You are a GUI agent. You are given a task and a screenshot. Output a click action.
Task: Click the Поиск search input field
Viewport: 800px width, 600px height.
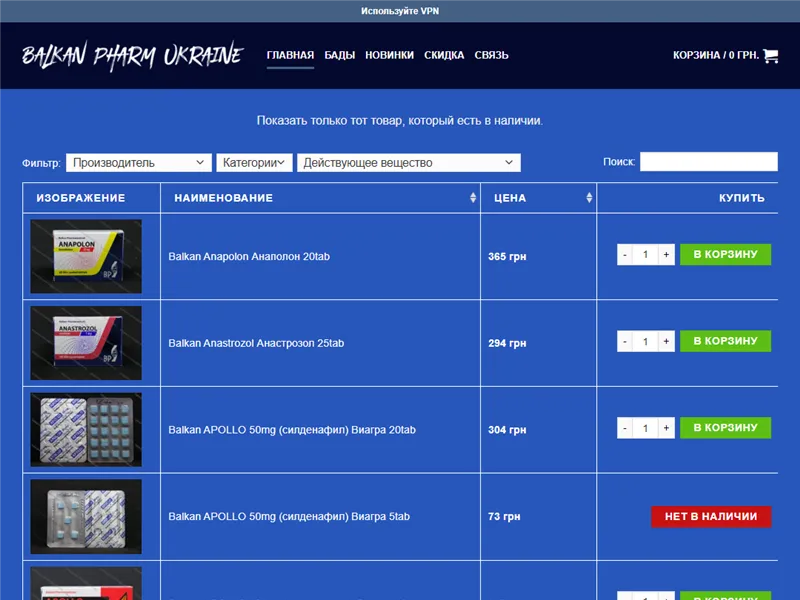[x=708, y=162]
